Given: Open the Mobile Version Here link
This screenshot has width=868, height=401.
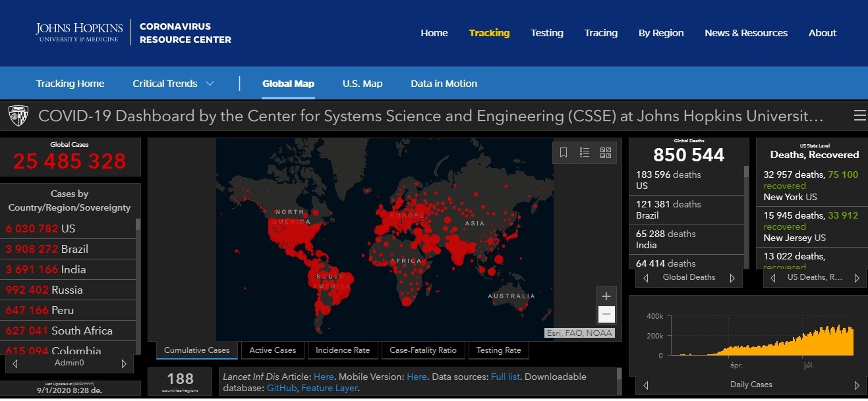Looking at the screenshot, I should point(417,377).
